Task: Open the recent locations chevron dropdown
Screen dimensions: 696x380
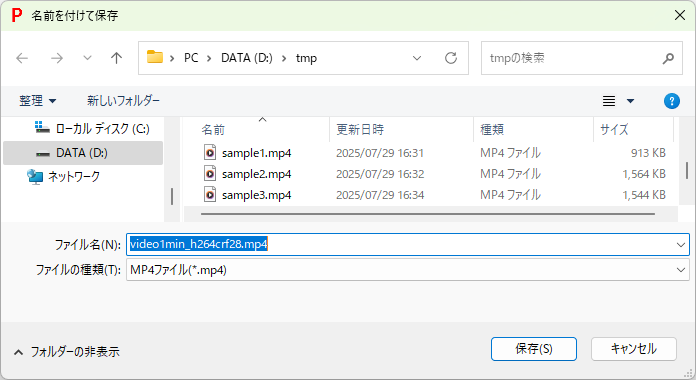Action: (87, 58)
